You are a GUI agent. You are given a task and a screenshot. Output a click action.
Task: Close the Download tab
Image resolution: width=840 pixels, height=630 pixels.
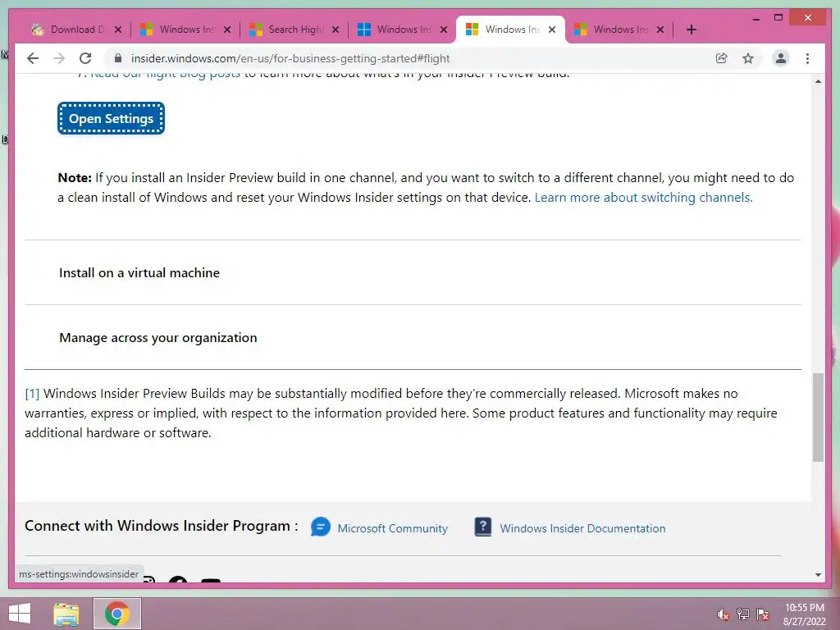(118, 30)
